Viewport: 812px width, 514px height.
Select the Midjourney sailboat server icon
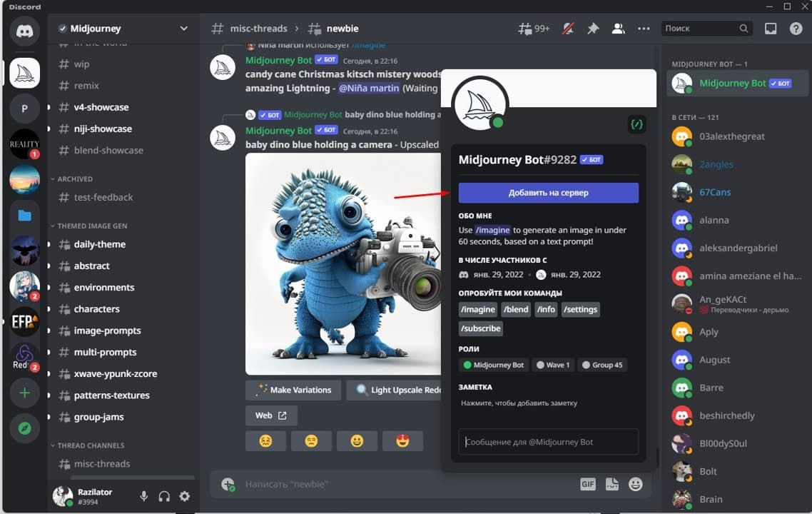24,73
